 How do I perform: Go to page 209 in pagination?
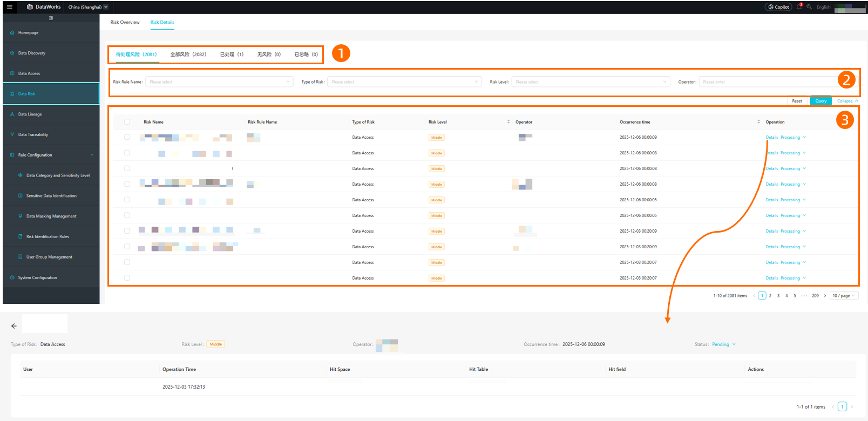(815, 296)
